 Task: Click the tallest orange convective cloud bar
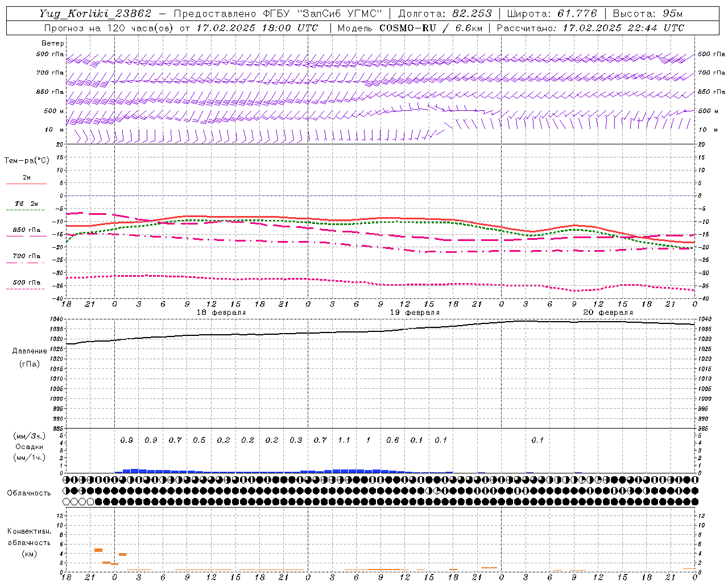point(98,550)
